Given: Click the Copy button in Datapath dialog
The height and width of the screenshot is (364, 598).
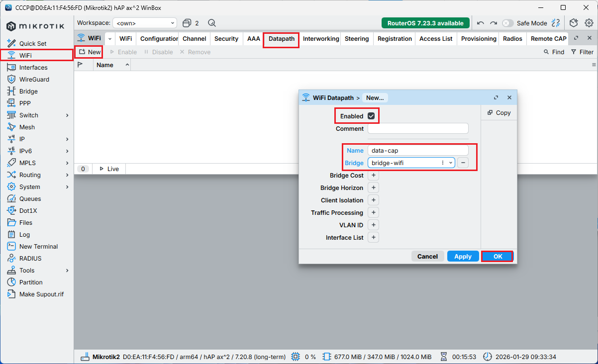Looking at the screenshot, I should (499, 113).
